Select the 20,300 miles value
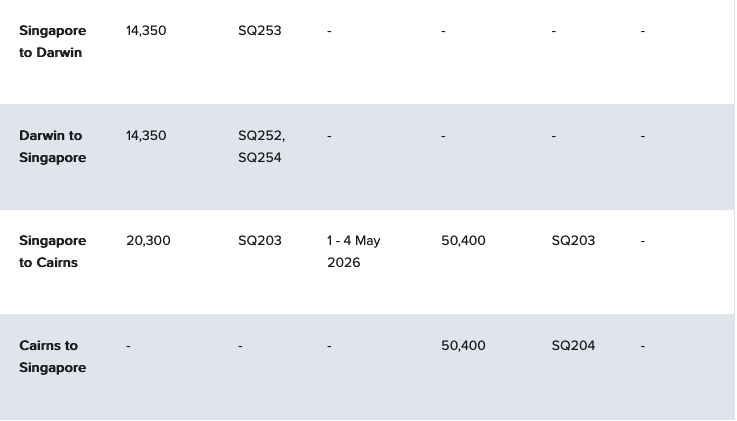737x421 pixels. [148, 241]
